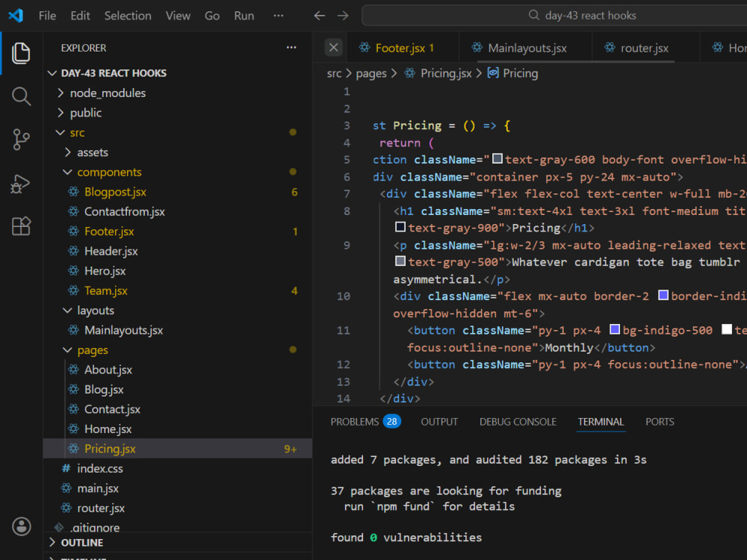Open the OUTPUT panel tab
The image size is (747, 560).
tap(439, 422)
